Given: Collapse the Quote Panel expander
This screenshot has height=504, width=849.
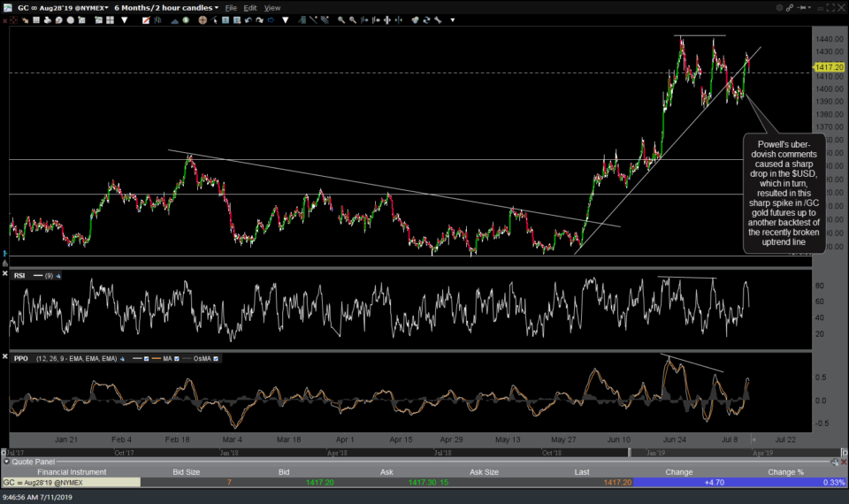Looking at the screenshot, I should coord(6,462).
